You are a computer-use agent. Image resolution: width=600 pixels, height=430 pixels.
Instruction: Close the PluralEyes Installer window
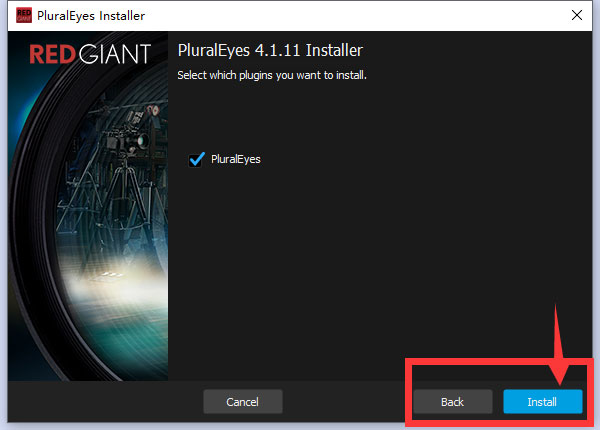click(577, 15)
